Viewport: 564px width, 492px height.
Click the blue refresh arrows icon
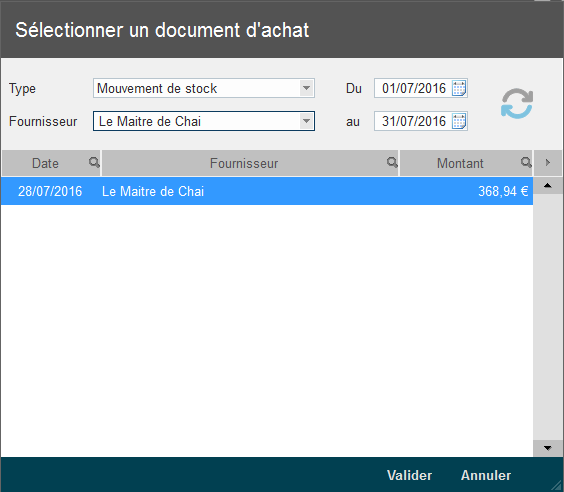coord(517,104)
